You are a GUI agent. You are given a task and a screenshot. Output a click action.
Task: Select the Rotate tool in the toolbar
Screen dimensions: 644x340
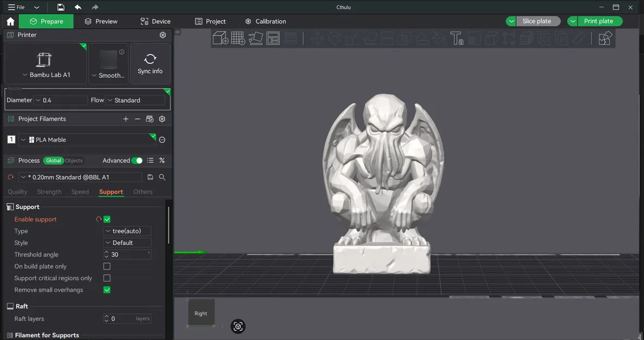pyautogui.click(x=334, y=38)
